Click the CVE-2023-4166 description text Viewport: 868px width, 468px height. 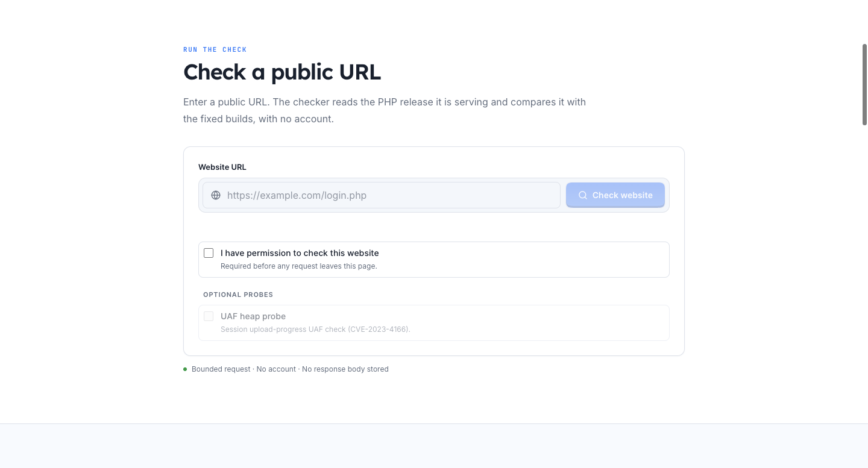point(315,329)
